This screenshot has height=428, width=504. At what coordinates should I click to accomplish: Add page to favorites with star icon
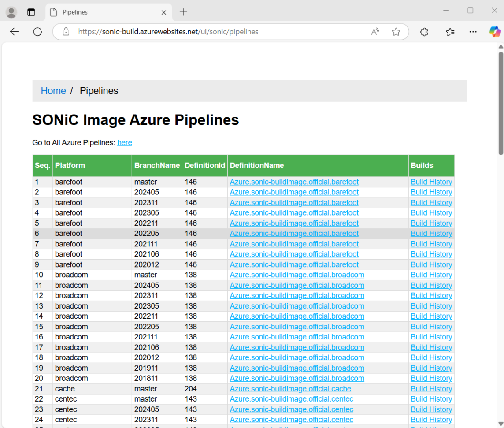pyautogui.click(x=396, y=32)
